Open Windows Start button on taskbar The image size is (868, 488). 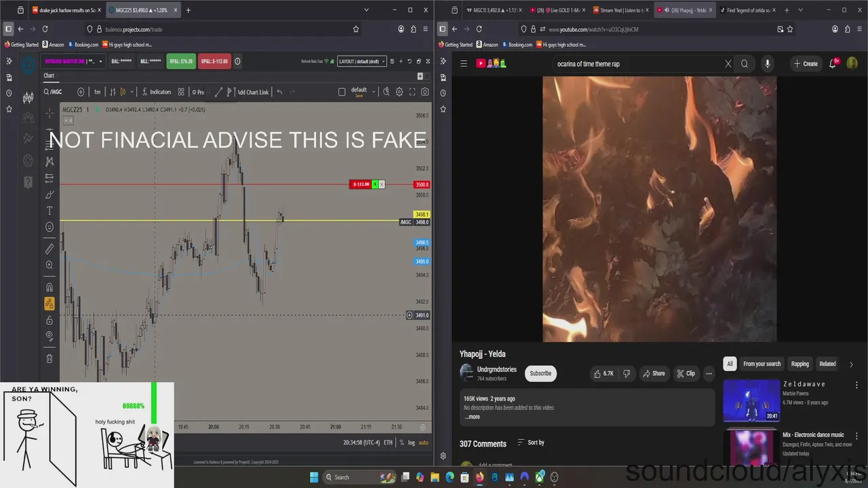pos(314,477)
